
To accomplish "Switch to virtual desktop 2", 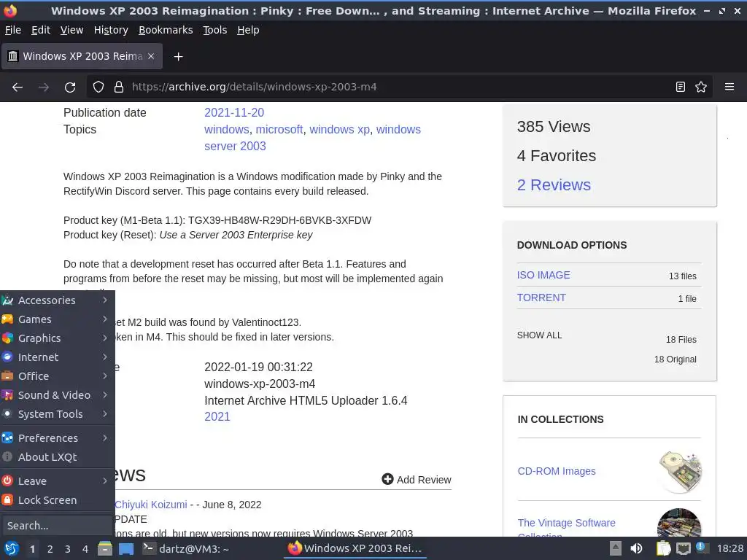I will pyautogui.click(x=50, y=549).
